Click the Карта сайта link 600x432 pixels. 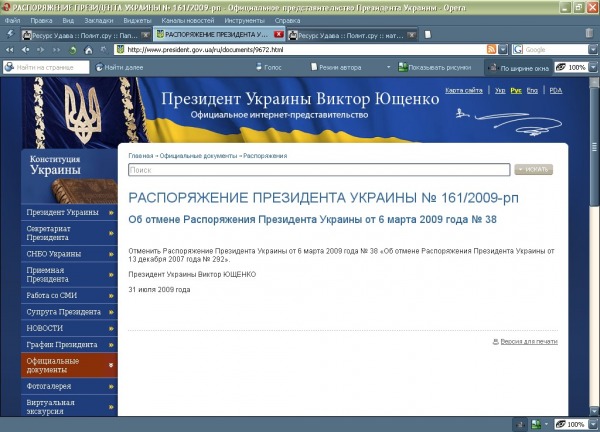[x=463, y=90]
